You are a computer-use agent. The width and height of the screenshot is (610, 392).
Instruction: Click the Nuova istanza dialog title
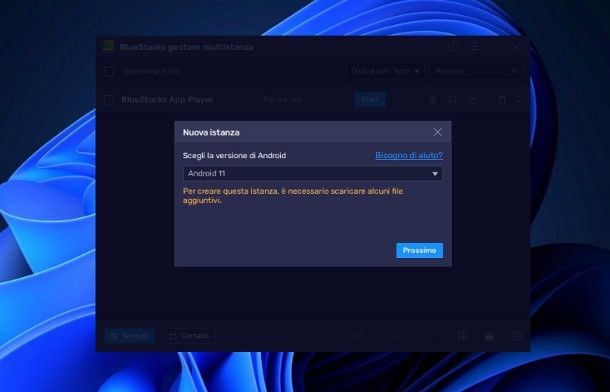point(211,132)
